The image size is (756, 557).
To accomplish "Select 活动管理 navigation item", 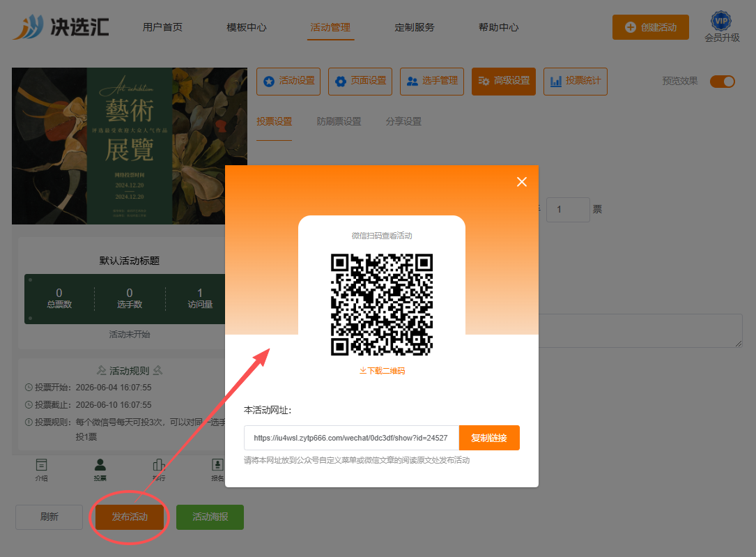I will [330, 27].
